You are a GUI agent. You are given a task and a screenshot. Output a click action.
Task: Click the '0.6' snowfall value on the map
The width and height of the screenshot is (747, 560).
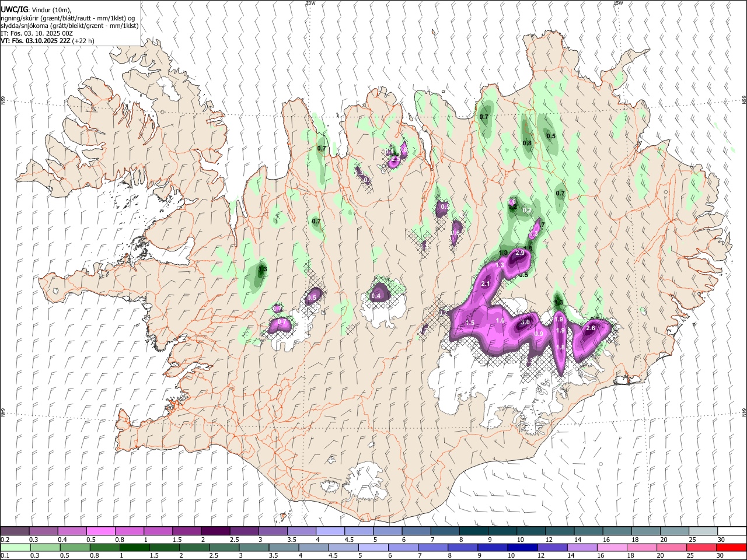(x=456, y=233)
